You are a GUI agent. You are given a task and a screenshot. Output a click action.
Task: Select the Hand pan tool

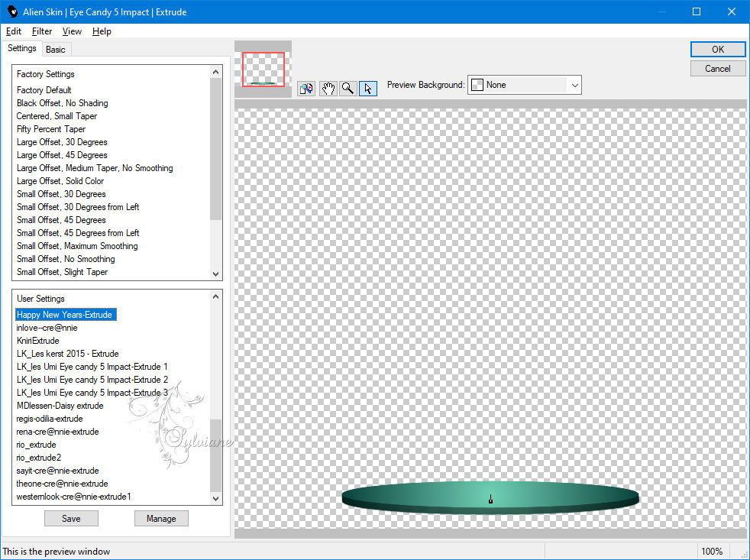coord(328,89)
